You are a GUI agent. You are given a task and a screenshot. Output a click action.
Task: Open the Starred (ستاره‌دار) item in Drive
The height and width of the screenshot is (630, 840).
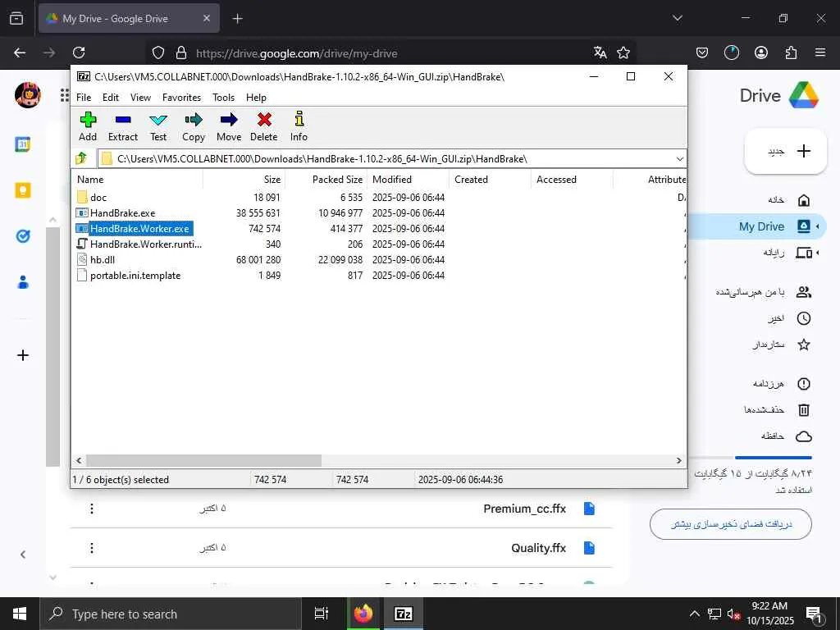pyautogui.click(x=781, y=345)
